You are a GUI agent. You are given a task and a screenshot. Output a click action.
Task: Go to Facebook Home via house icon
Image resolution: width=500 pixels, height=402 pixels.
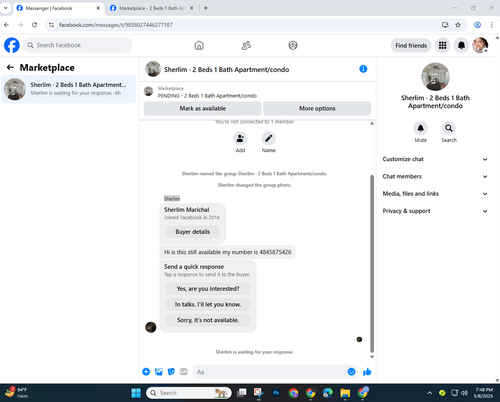tap(199, 45)
